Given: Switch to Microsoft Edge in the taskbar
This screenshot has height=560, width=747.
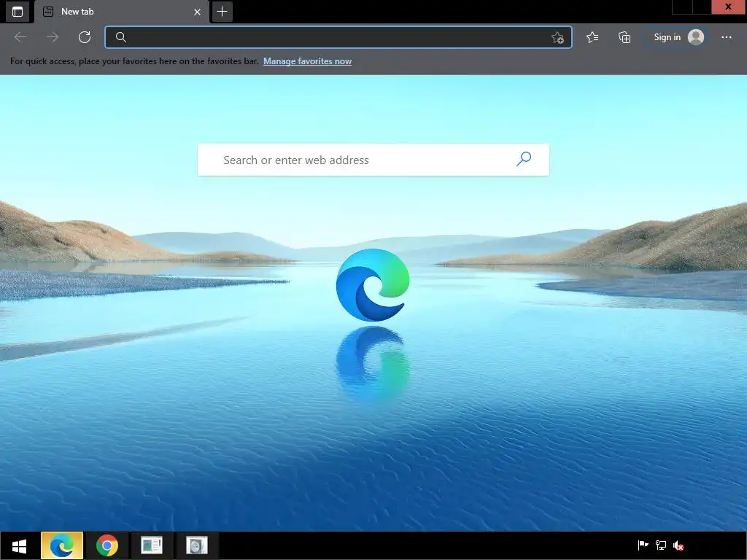Looking at the screenshot, I should click(62, 545).
